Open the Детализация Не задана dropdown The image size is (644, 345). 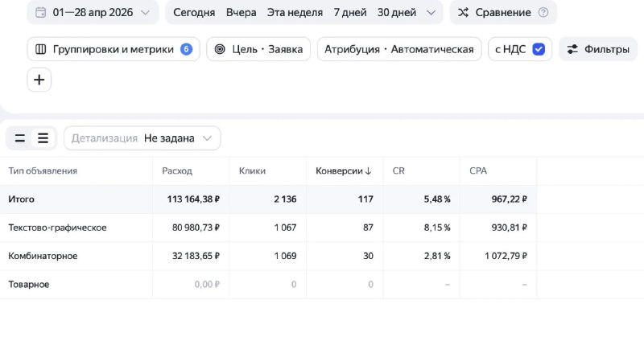tap(142, 138)
